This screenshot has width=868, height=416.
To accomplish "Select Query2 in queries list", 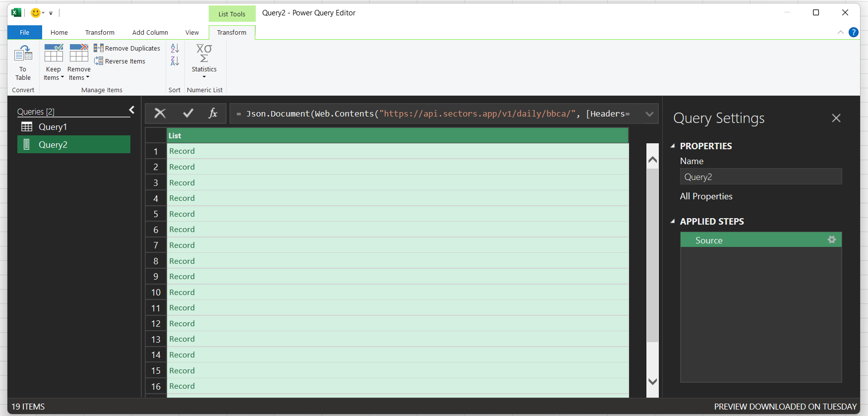I will (74, 144).
